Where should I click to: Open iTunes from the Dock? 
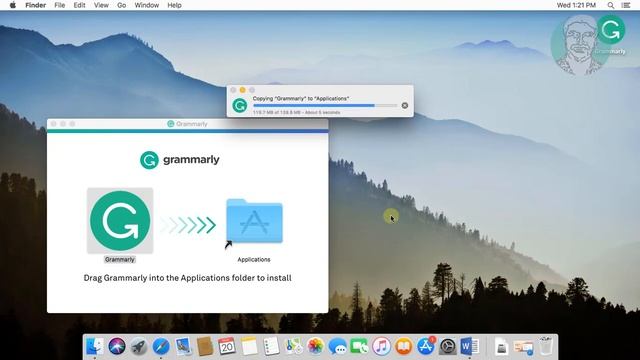click(x=381, y=347)
